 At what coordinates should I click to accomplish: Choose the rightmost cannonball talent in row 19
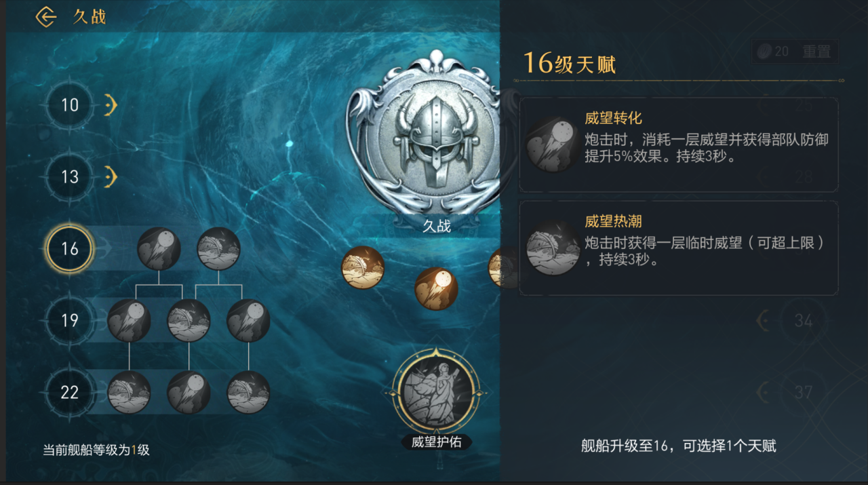(x=248, y=320)
